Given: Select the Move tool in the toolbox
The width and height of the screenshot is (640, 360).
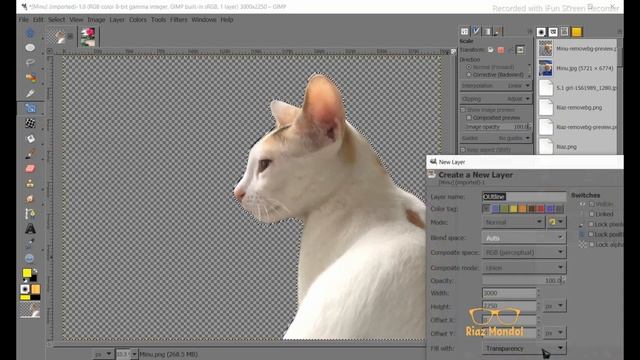Looking at the screenshot, I should coord(30,33).
